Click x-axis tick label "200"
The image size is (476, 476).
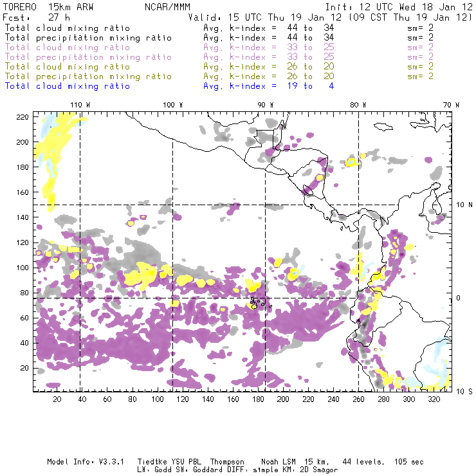(x=283, y=399)
